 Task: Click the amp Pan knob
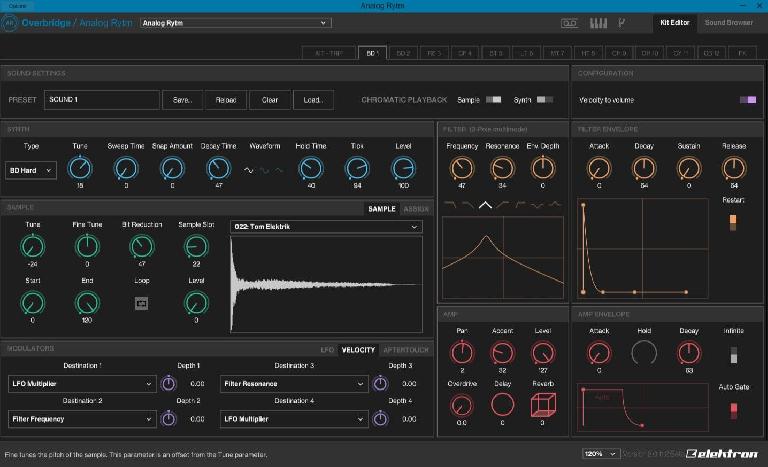coord(461,353)
